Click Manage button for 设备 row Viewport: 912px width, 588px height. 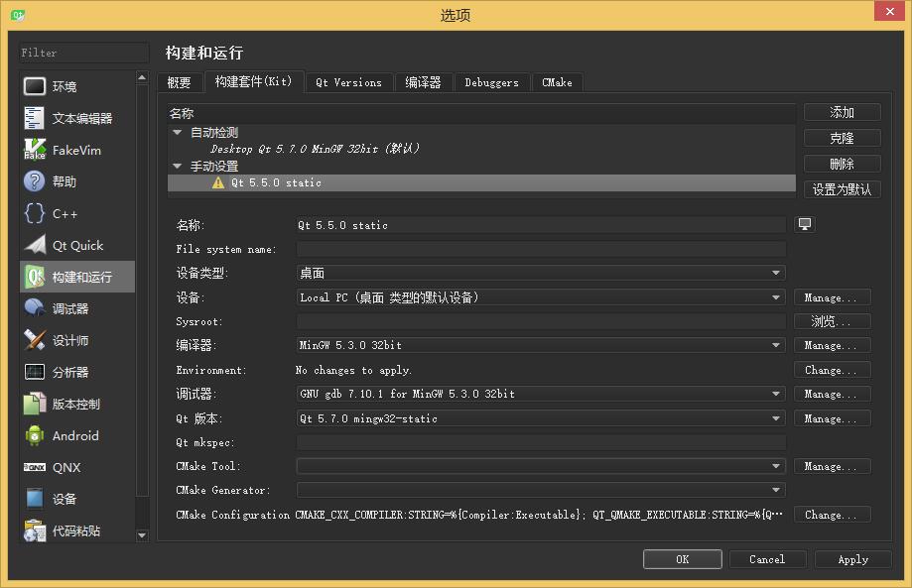[833, 297]
